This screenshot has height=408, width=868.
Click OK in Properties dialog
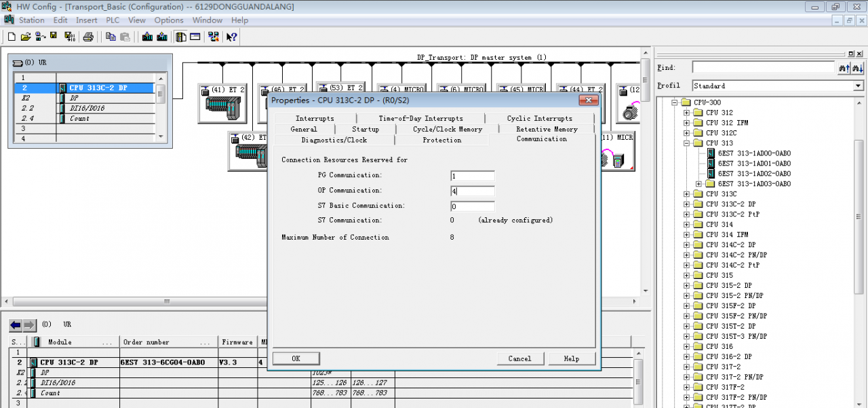coord(296,358)
